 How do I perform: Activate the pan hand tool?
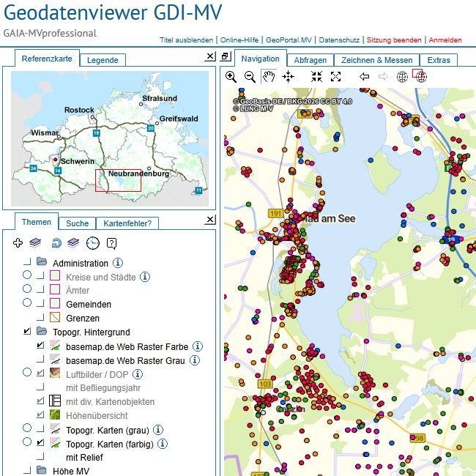269,76
